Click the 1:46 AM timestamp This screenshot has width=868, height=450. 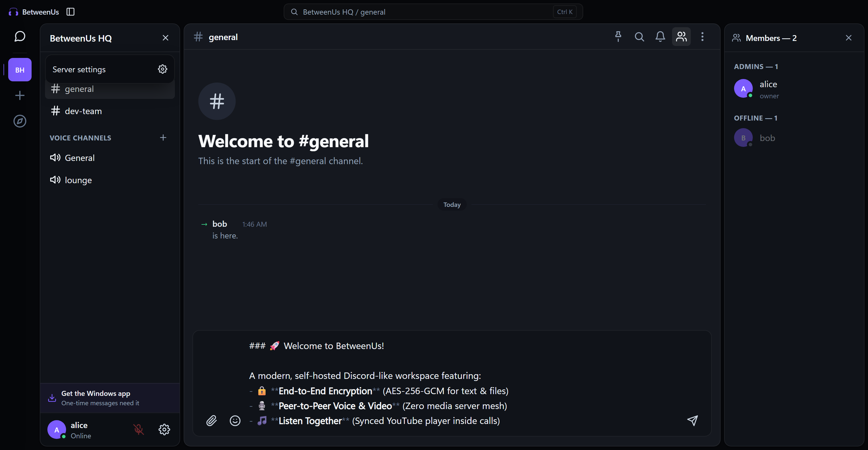click(254, 224)
